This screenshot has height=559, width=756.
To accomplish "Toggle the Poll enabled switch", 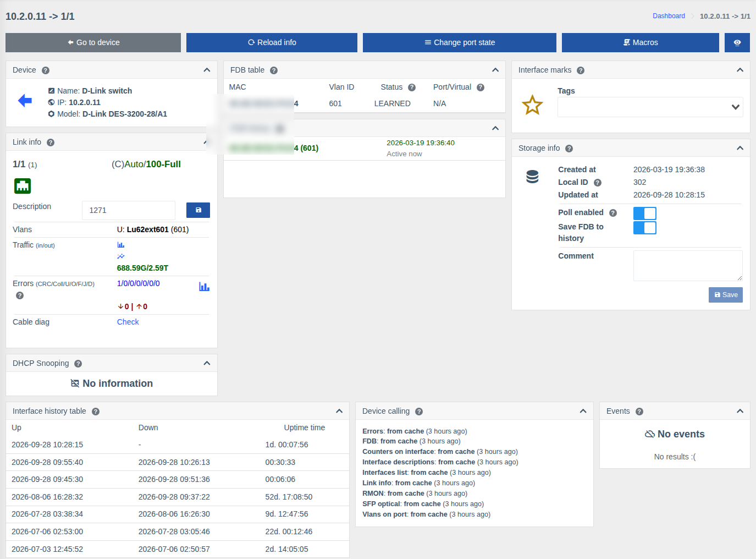I will pyautogui.click(x=645, y=213).
